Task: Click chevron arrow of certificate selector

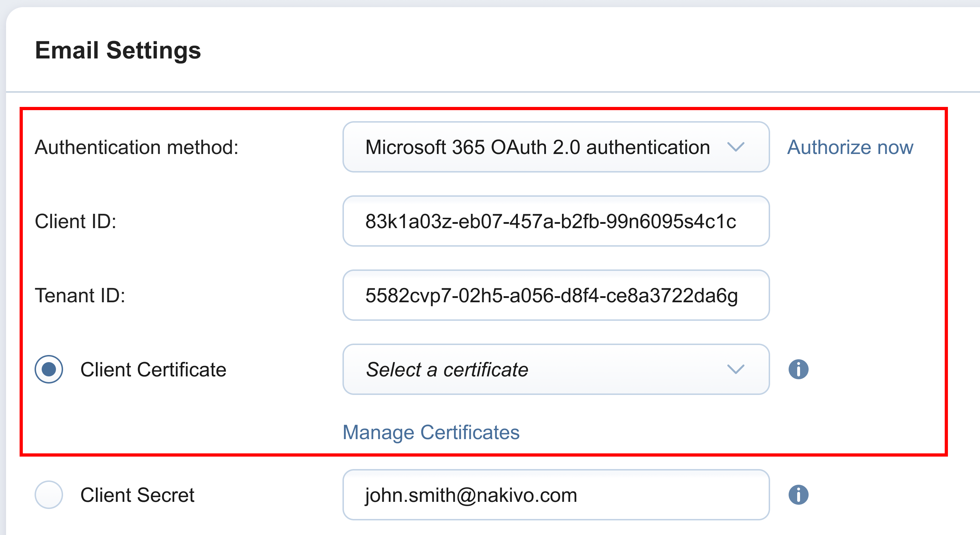Action: [736, 369]
